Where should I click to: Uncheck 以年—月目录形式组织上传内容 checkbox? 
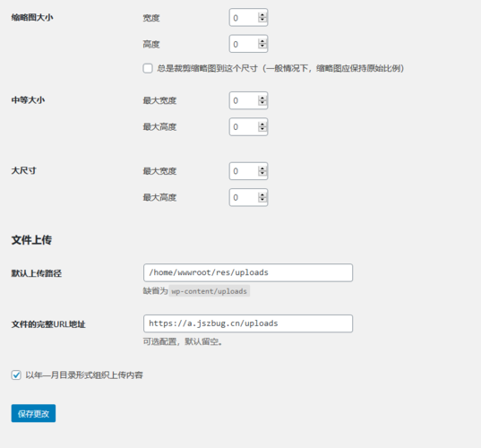pos(16,375)
